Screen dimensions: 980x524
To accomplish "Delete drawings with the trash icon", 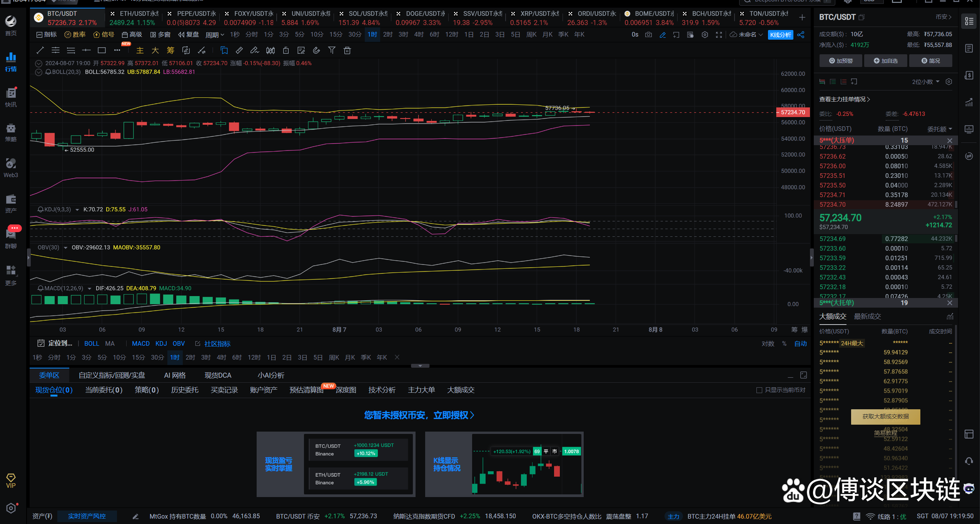I will (x=347, y=50).
